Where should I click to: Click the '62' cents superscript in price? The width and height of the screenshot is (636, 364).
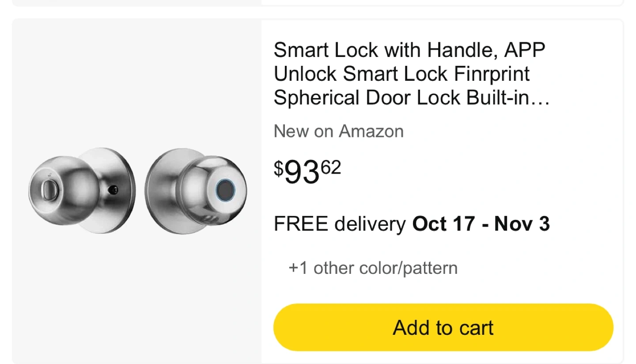[x=330, y=167]
